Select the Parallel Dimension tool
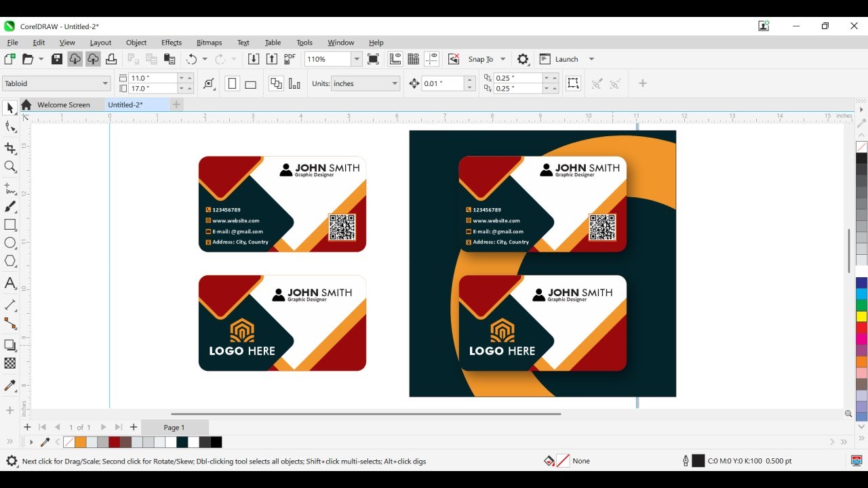This screenshot has height=488, width=868. (x=9, y=305)
